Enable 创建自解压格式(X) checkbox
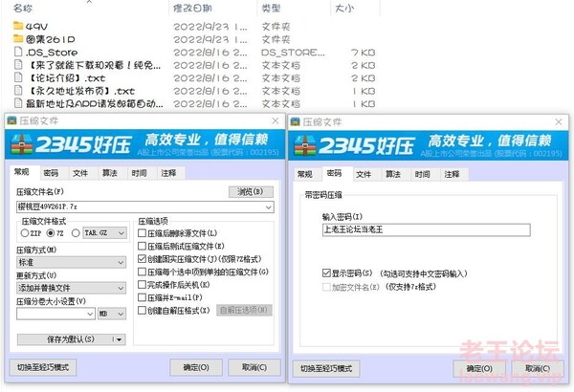Screen dimensions: 574x392 [142, 311]
